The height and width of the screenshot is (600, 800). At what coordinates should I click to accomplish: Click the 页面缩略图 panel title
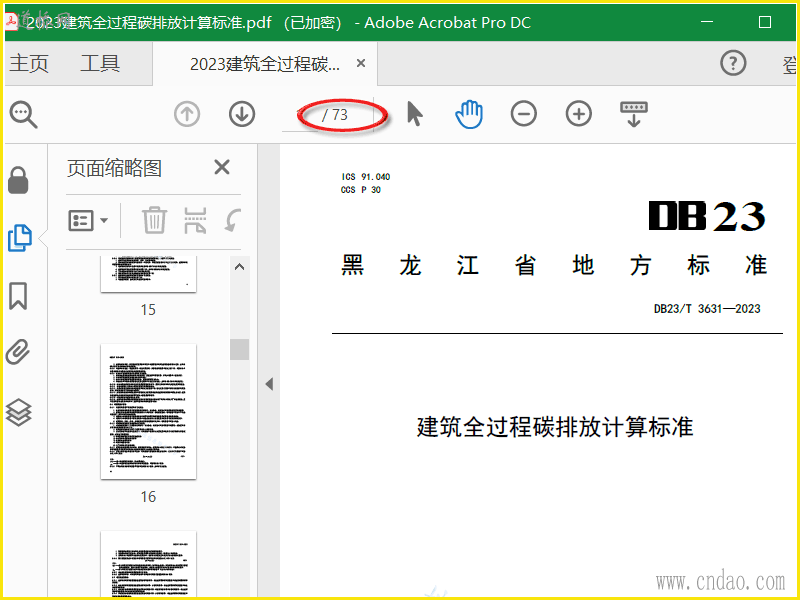114,168
